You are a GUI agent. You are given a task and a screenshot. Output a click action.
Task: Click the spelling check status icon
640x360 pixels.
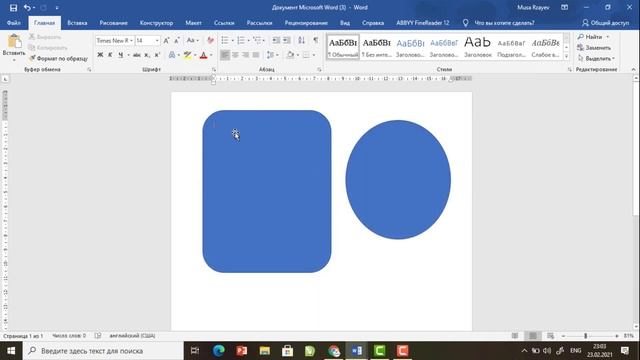pos(98,336)
